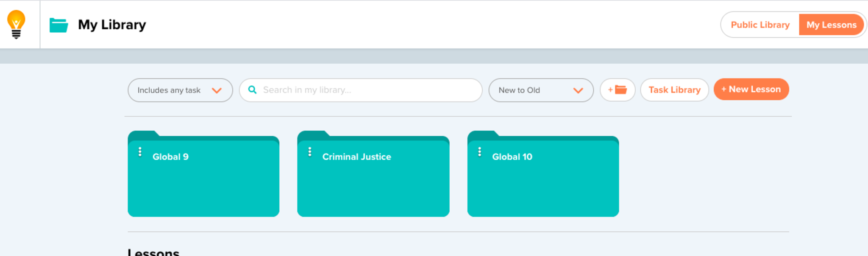
Task: Click the 'My Library' page title
Action: pyautogui.click(x=112, y=25)
